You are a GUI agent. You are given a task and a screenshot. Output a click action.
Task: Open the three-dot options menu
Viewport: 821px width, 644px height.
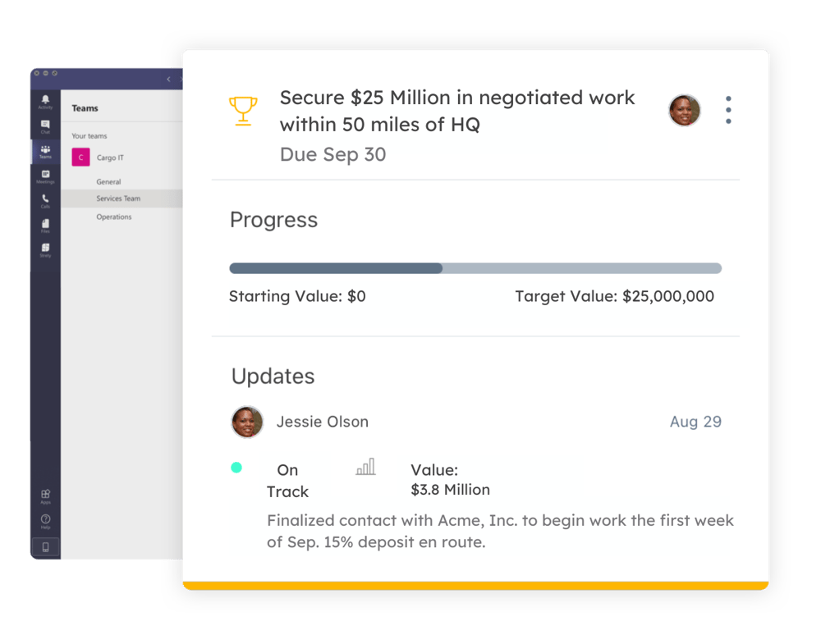tap(728, 109)
